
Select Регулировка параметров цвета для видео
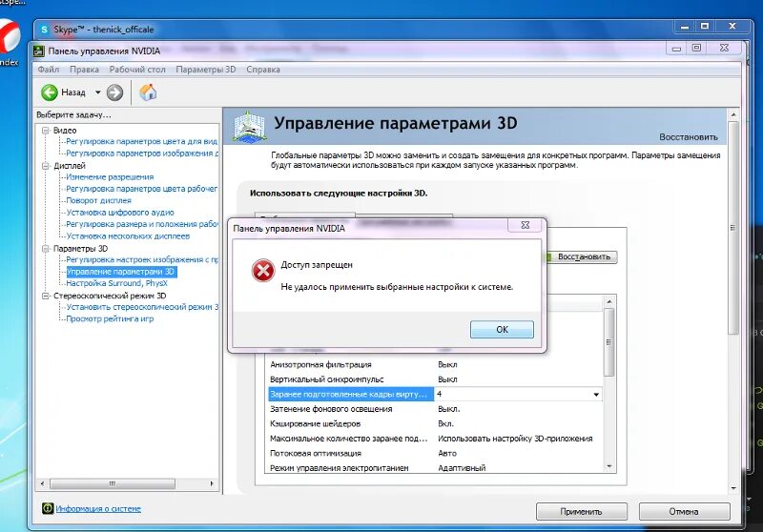[x=141, y=141]
